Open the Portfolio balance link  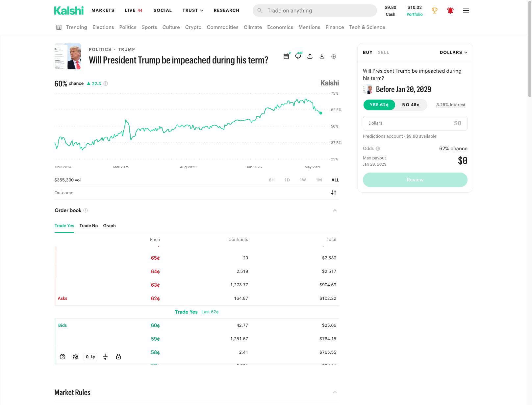pos(415,11)
